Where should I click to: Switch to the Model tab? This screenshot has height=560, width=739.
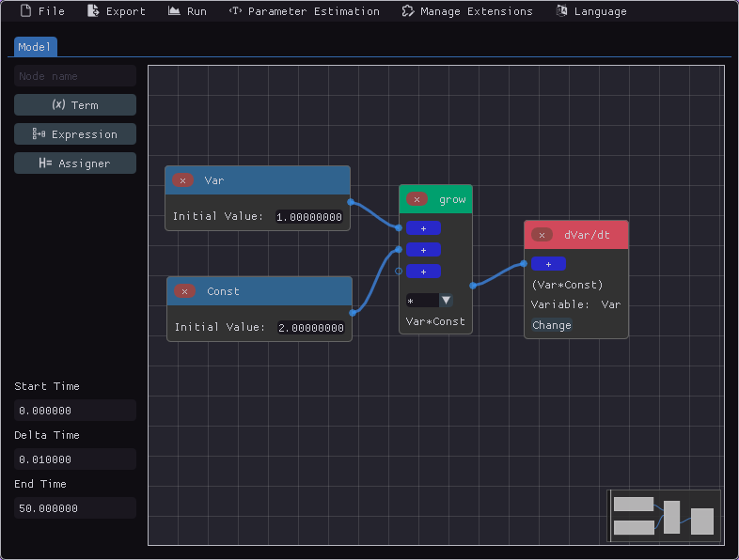(x=35, y=47)
